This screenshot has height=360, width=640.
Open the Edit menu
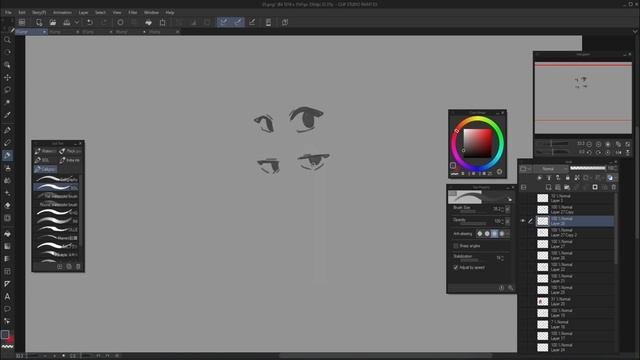[22, 12]
